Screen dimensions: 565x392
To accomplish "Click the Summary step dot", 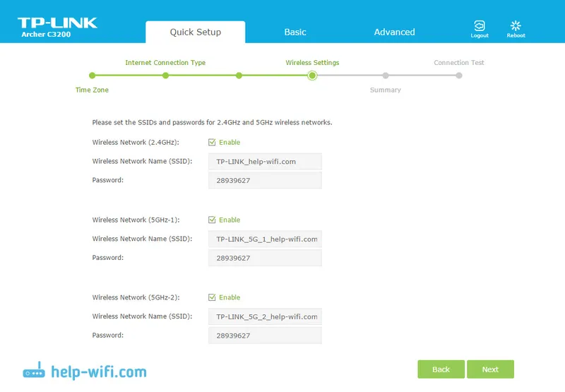I will (x=386, y=76).
